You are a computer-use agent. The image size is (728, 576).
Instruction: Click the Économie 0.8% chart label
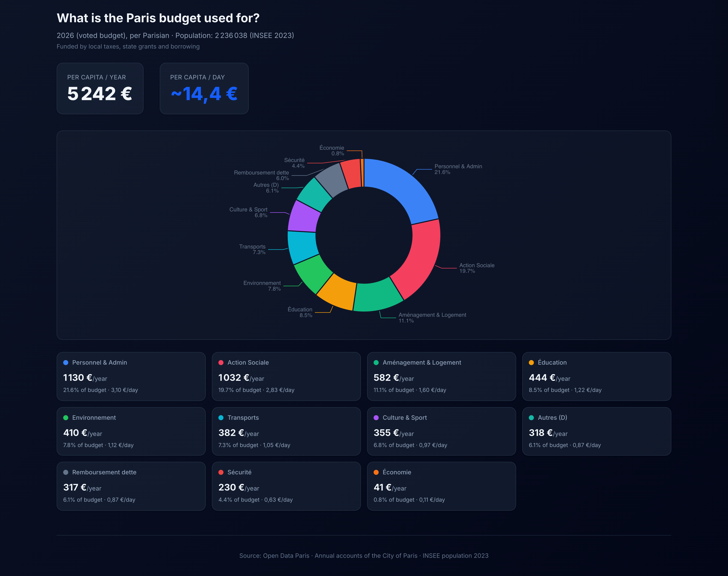tap(332, 150)
